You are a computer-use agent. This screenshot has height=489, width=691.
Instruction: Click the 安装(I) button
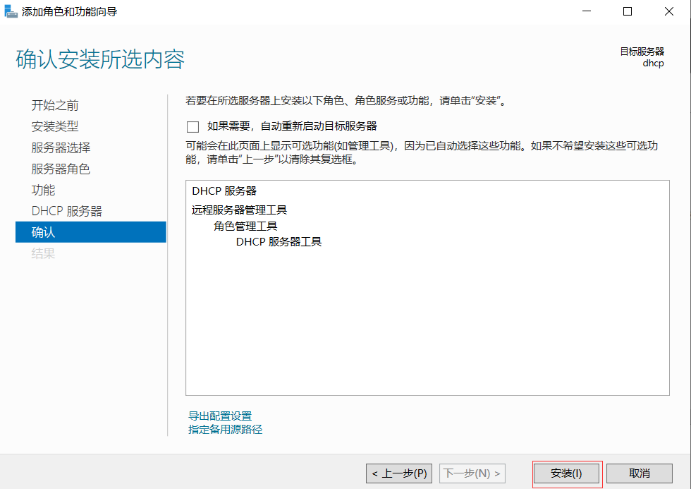point(566,474)
